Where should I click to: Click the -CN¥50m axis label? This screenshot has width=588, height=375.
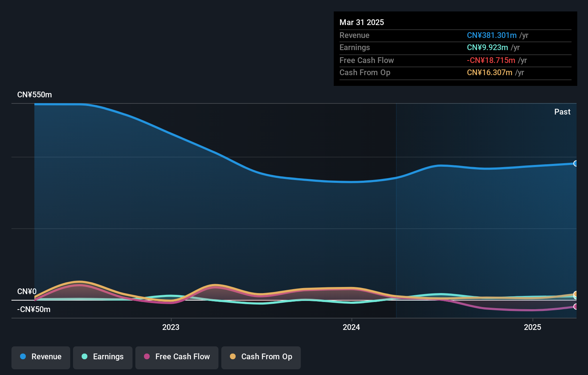[x=34, y=310]
